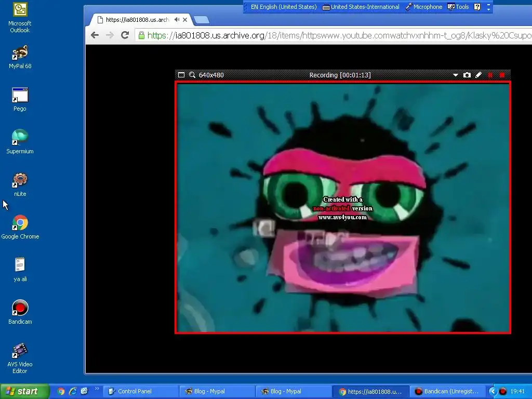This screenshot has height=399, width=532.
Task: Open United States-International keyboard layout menu
Action: pos(361,7)
